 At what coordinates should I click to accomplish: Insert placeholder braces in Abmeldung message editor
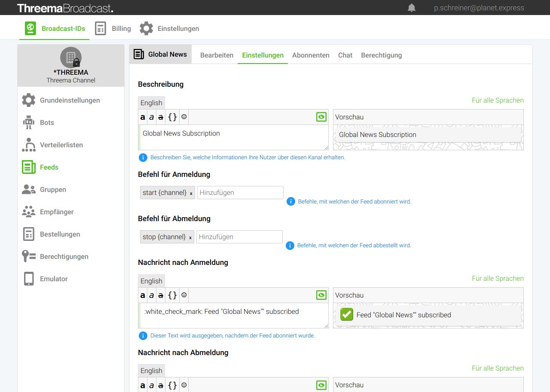click(172, 385)
